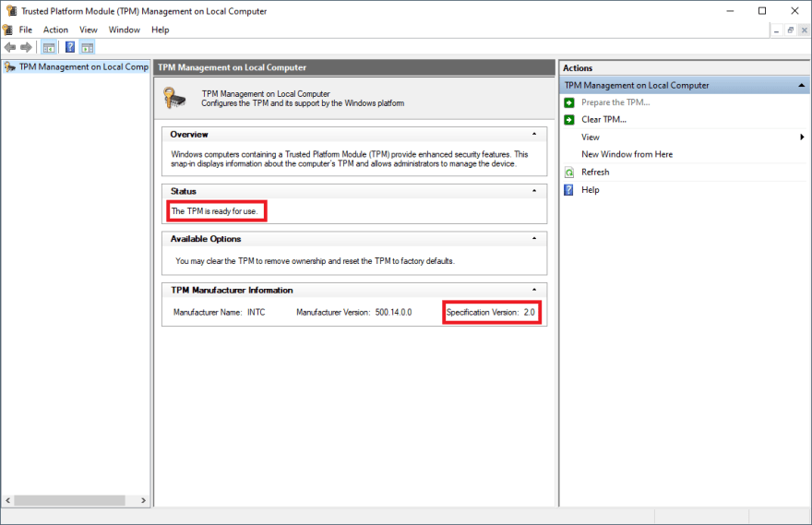Click the Actions pane header title
This screenshot has width=812, height=525.
coord(578,68)
